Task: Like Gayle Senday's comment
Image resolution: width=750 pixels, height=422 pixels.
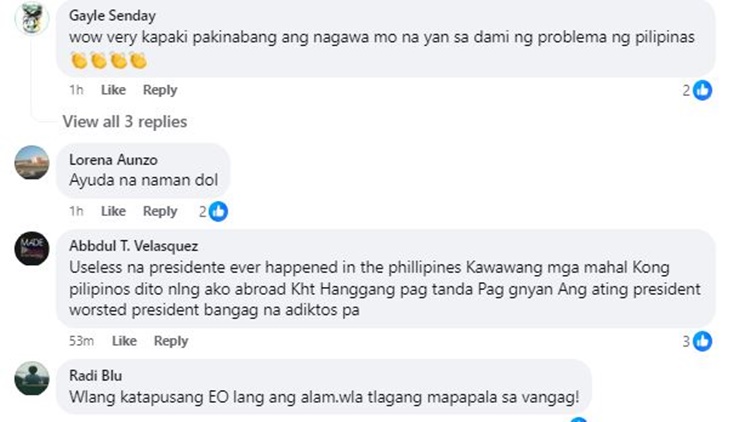Action: point(113,90)
